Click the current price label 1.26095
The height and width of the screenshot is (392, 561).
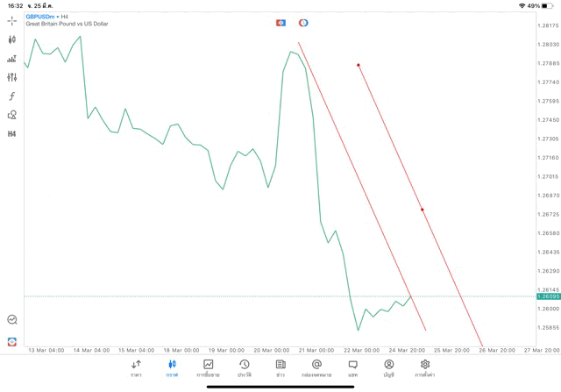click(549, 296)
